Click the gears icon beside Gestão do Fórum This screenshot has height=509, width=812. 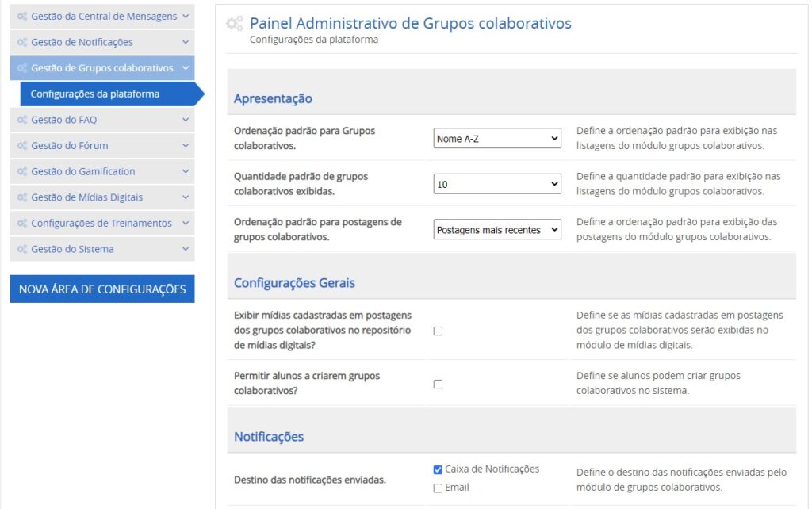tap(22, 146)
